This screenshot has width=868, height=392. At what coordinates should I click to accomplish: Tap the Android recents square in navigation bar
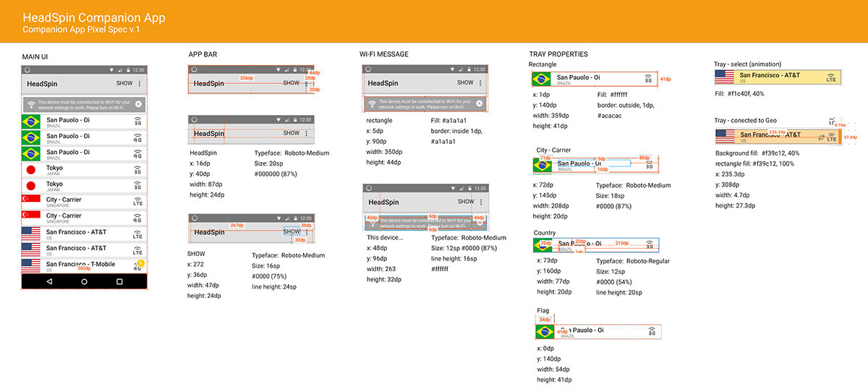pyautogui.click(x=119, y=281)
